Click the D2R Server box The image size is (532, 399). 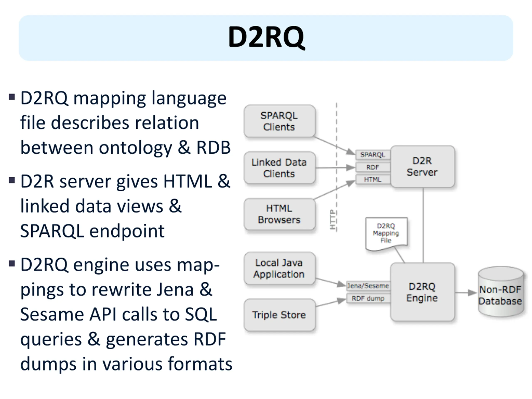[422, 166]
